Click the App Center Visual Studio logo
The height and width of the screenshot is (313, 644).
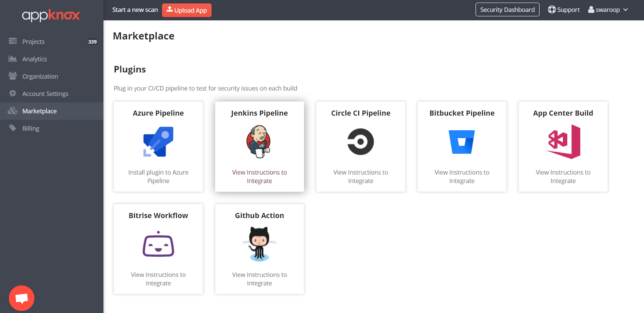pyautogui.click(x=563, y=142)
